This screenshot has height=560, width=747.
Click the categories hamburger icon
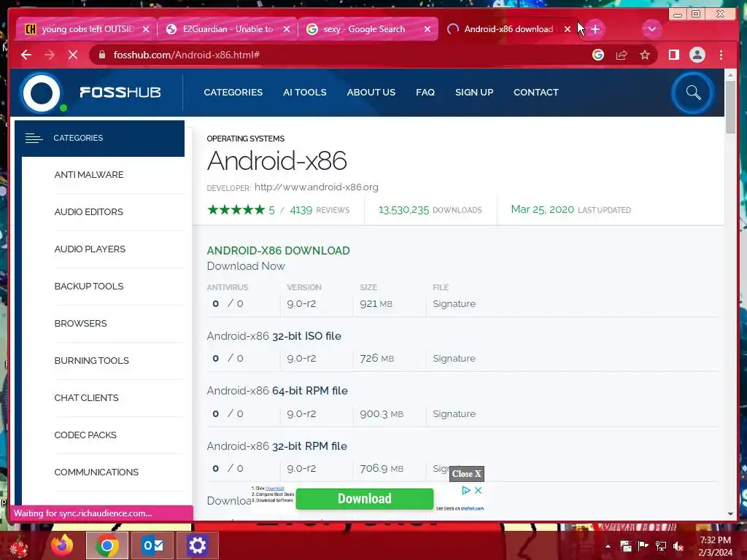click(x=34, y=138)
